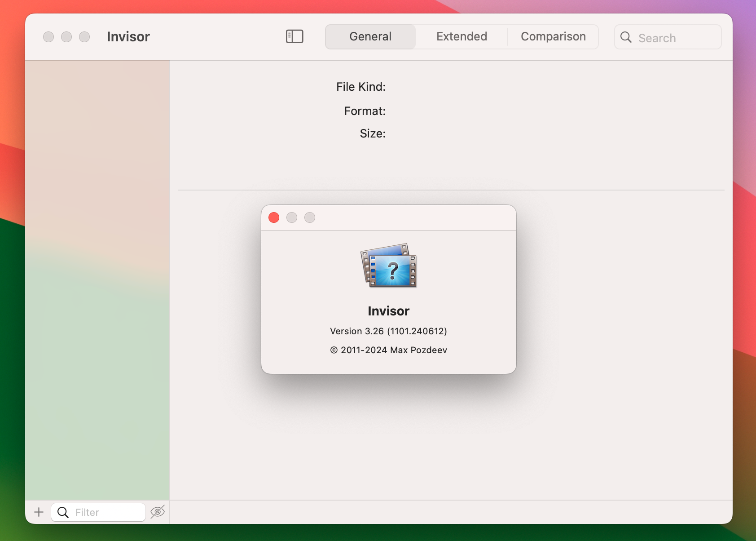
Task: Click the Invisor app icon in About dialog
Action: 389,266
